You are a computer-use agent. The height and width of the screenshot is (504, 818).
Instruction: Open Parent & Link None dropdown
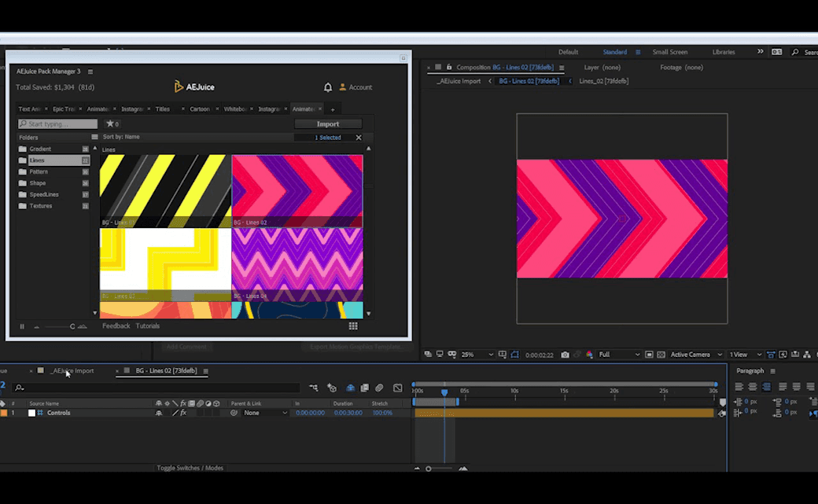(x=266, y=413)
